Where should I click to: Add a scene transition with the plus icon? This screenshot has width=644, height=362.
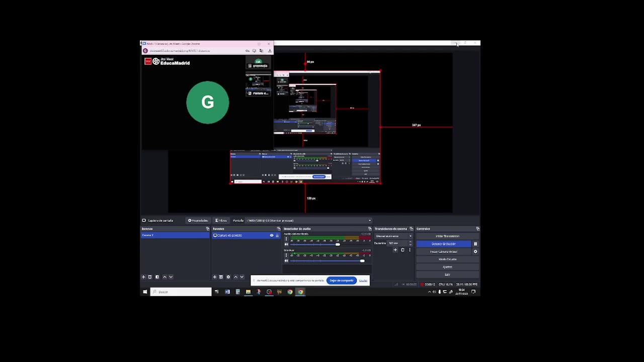(x=395, y=250)
